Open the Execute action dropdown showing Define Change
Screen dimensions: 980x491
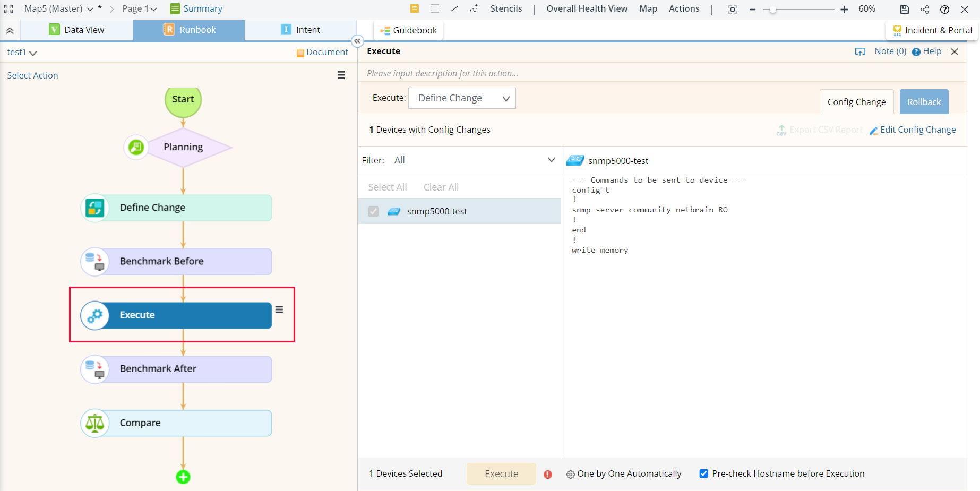pos(461,98)
